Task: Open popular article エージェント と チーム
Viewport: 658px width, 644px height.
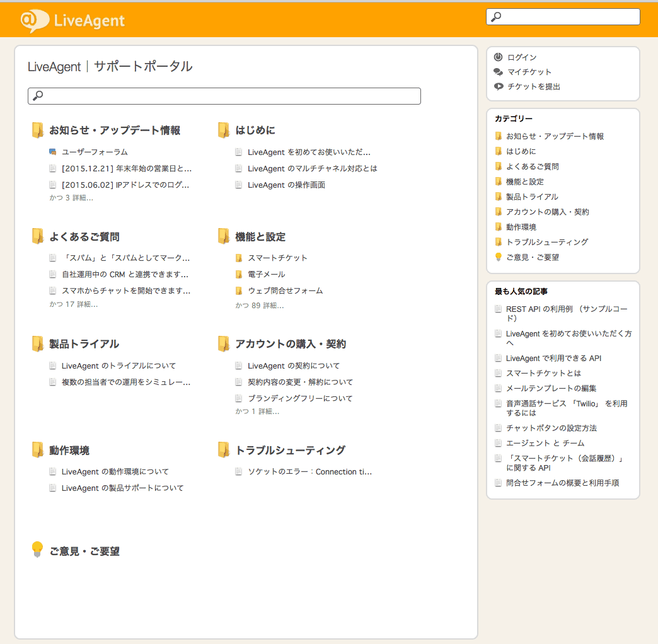Action: point(545,443)
